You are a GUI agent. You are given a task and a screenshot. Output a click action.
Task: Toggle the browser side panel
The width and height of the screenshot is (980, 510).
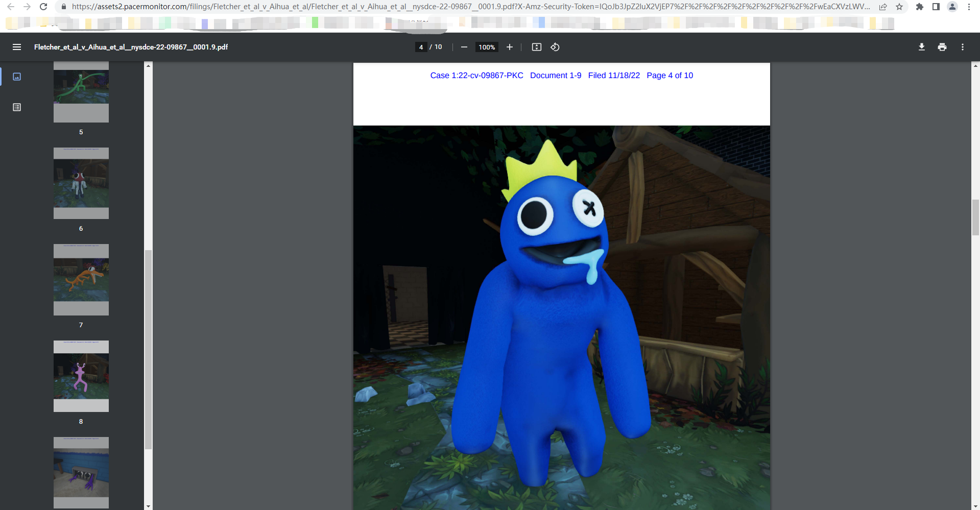click(936, 7)
